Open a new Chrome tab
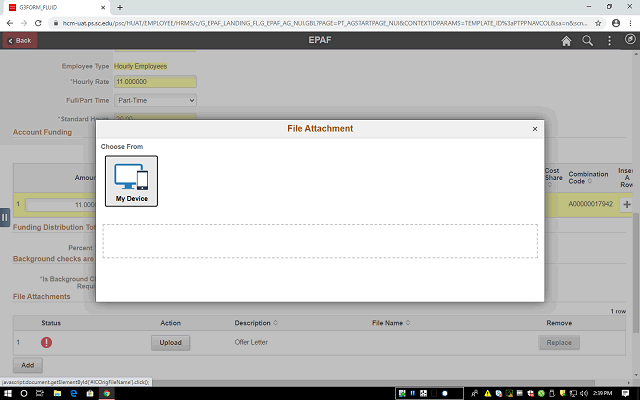 [120, 7]
